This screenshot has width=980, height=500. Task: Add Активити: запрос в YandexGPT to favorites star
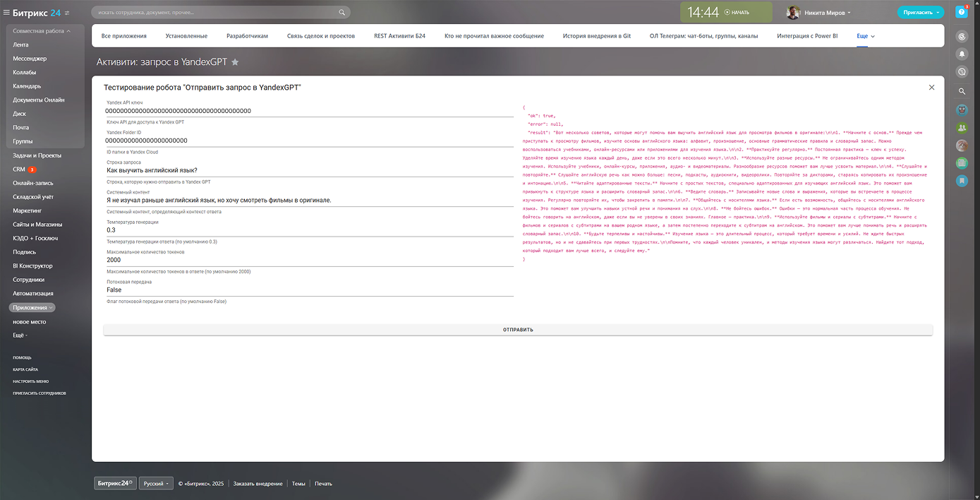tap(235, 62)
